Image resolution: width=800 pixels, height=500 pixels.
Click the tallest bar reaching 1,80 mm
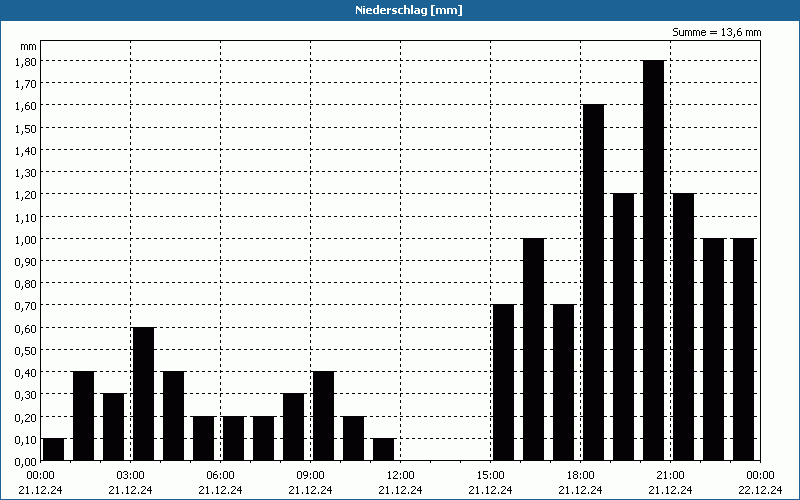click(x=654, y=261)
